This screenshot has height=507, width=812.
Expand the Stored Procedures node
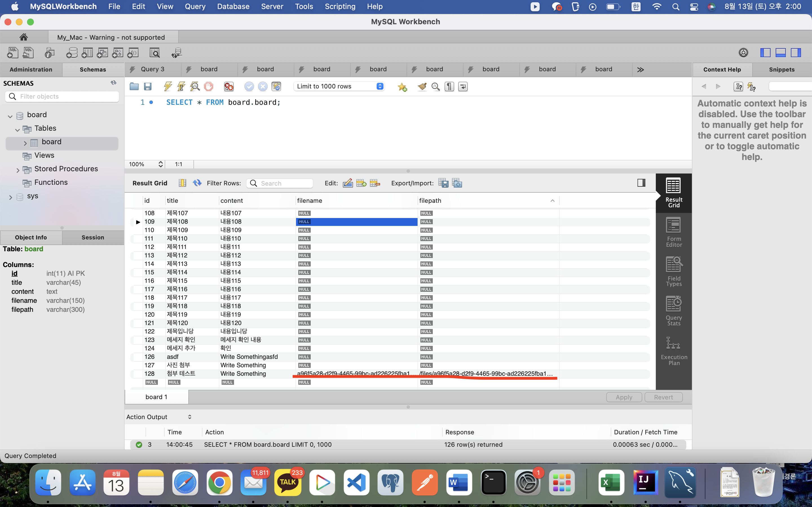[18, 170]
